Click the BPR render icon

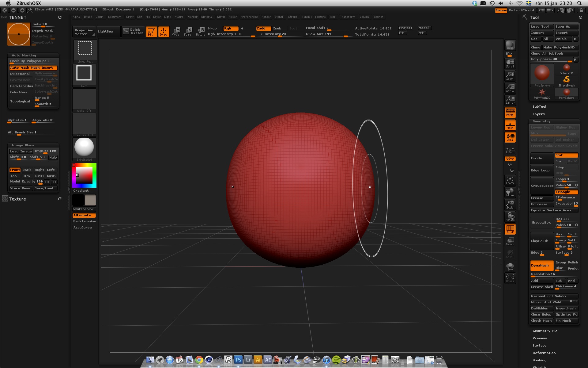[510, 45]
